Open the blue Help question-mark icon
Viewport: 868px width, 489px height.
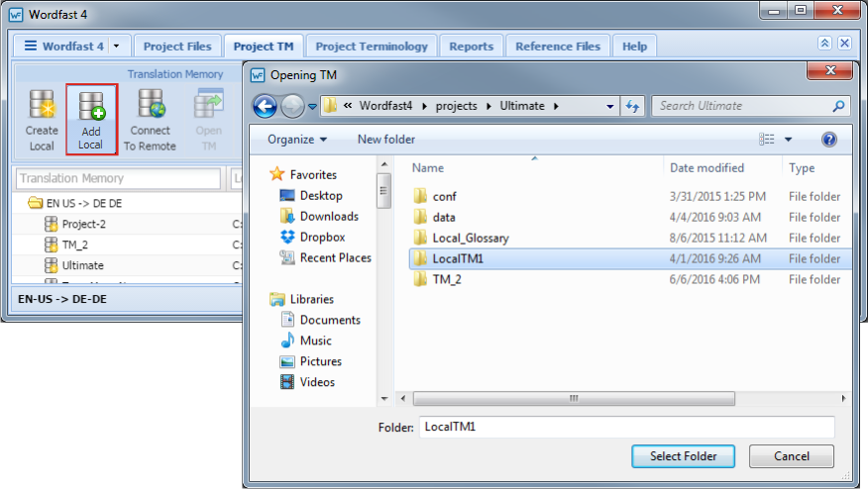(828, 140)
